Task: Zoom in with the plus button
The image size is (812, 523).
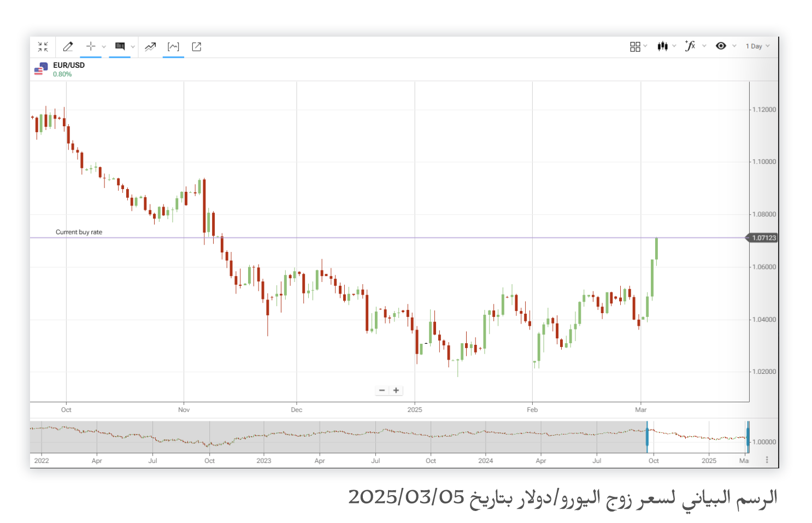Action: (x=396, y=390)
